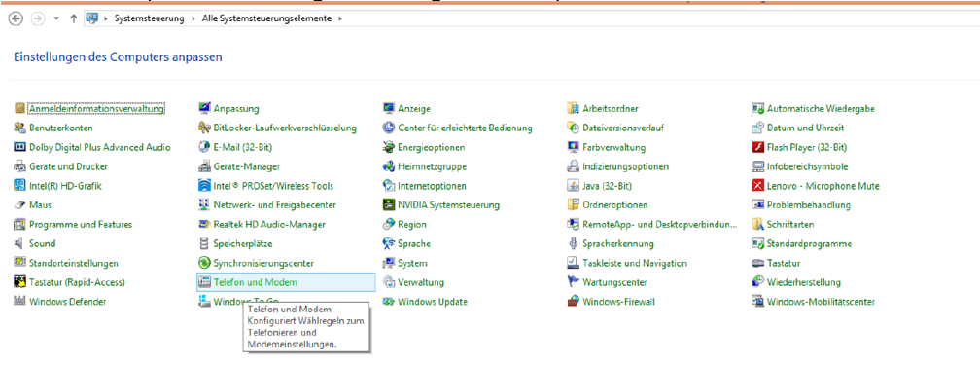This screenshot has height=365, width=980.
Task: Open Center für erleichterte Bedienung link
Action: (x=465, y=128)
